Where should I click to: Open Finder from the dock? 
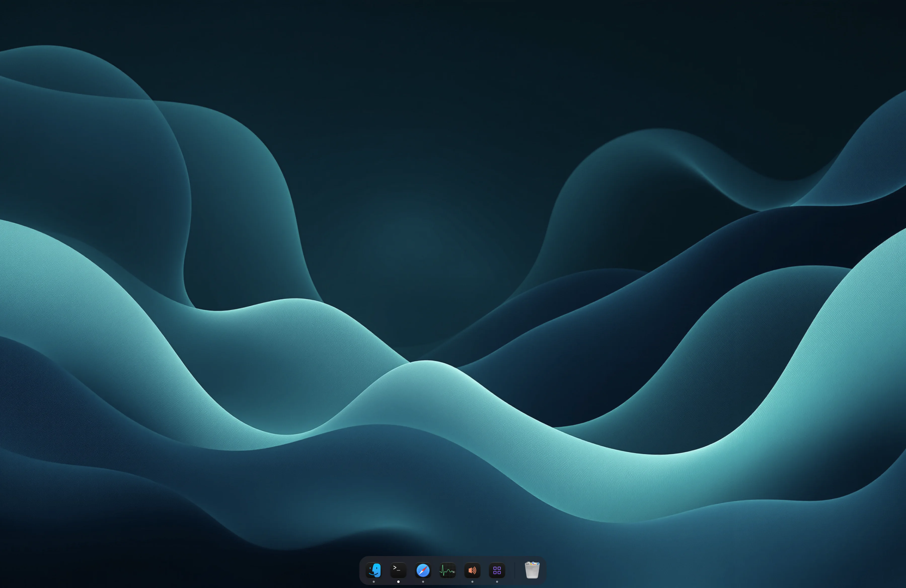click(x=373, y=570)
